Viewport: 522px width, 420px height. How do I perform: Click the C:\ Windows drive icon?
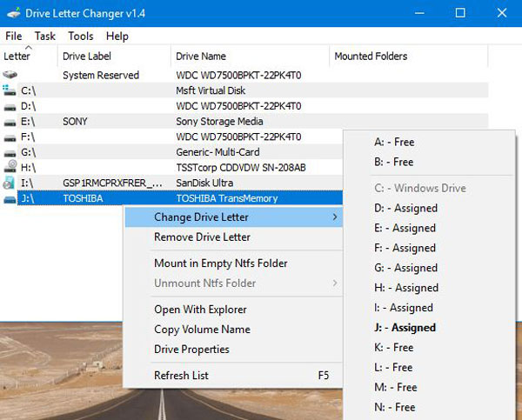[10, 90]
